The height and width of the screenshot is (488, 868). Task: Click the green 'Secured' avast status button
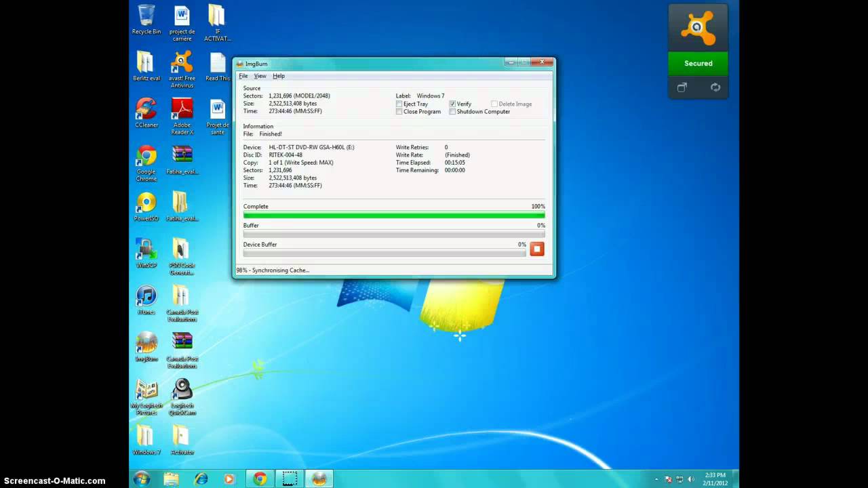[x=698, y=64]
